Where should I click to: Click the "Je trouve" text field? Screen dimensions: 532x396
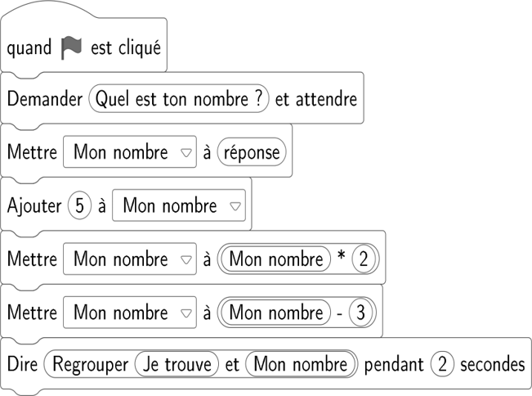[177, 365]
